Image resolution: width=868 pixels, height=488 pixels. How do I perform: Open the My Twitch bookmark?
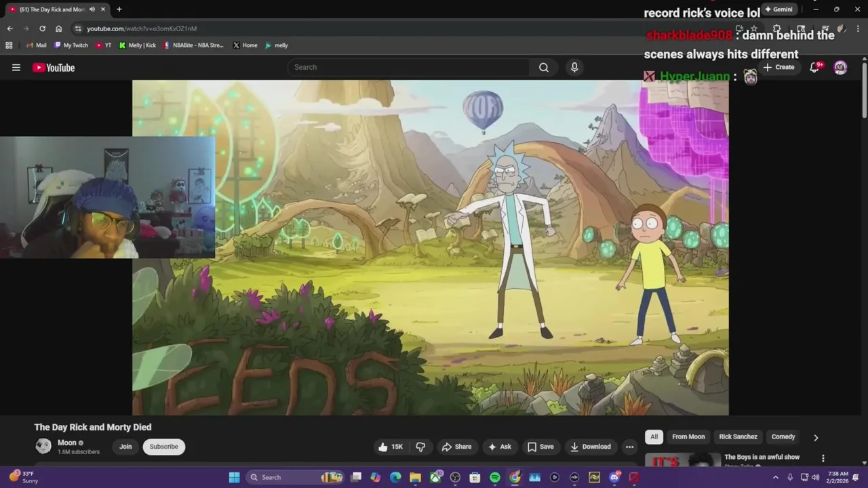[71, 45]
